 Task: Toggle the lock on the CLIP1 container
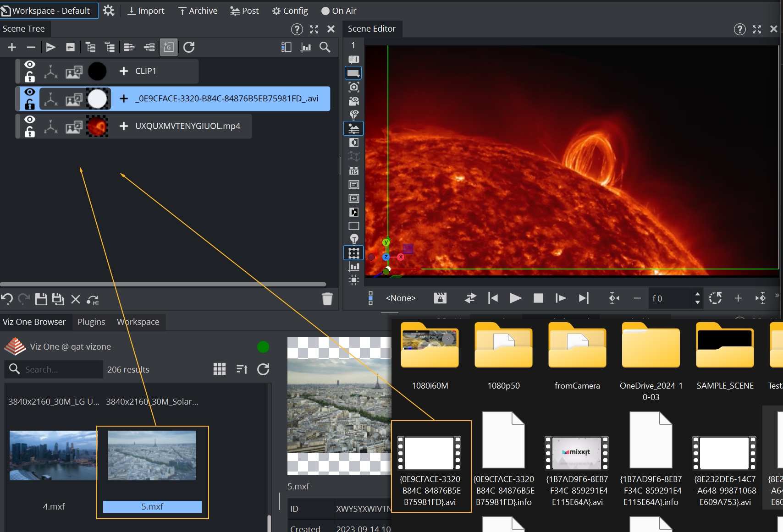(30, 77)
